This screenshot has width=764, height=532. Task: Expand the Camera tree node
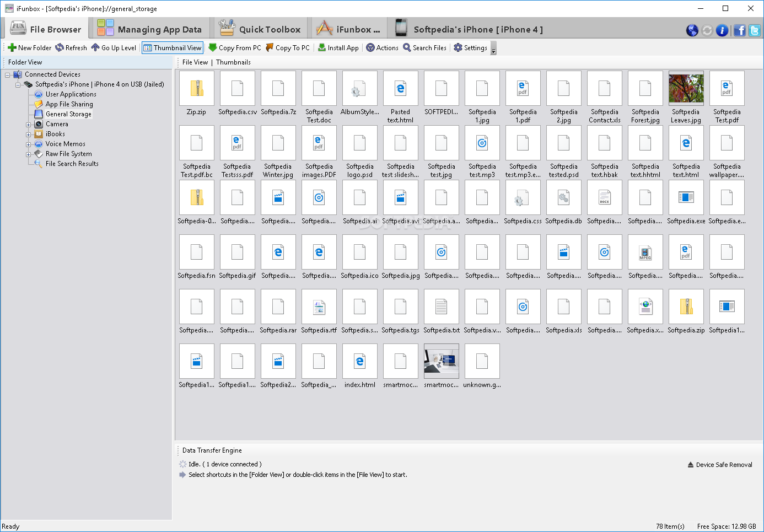point(29,125)
